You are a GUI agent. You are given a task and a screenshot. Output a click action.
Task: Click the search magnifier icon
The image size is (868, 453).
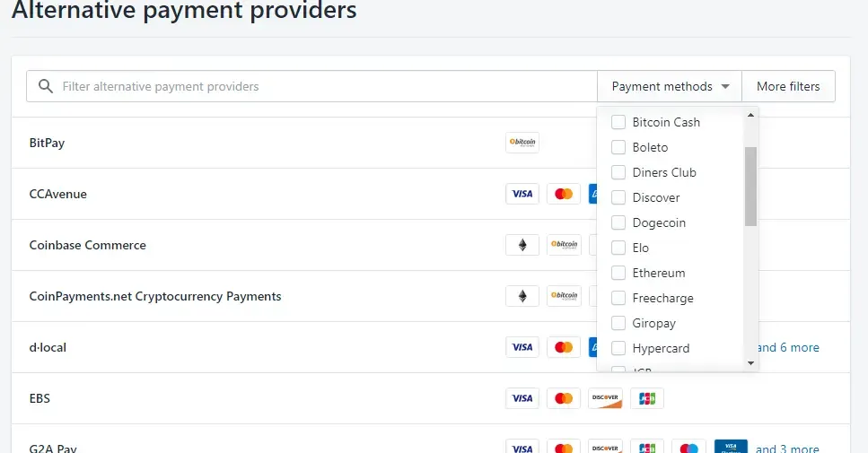(46, 86)
